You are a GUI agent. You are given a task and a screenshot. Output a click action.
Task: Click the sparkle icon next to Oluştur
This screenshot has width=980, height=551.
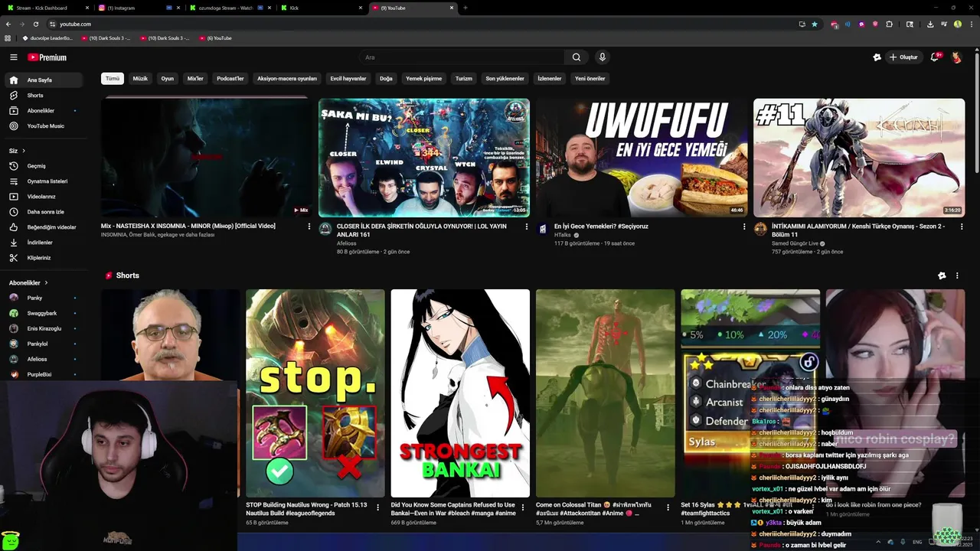pos(877,57)
